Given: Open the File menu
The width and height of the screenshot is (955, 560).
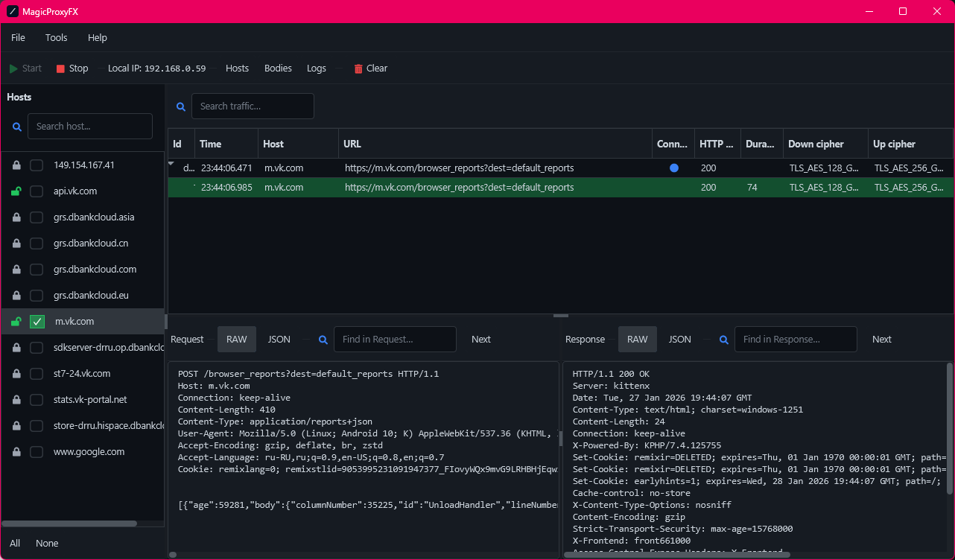Looking at the screenshot, I should tap(18, 38).
